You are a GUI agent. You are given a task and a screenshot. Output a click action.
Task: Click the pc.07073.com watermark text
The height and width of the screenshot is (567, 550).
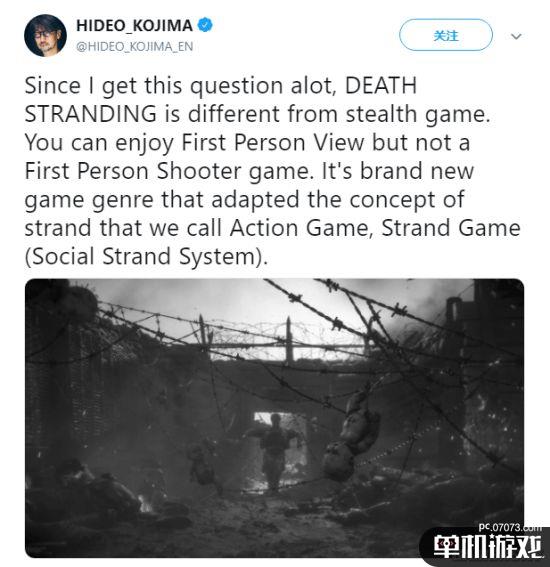[x=509, y=528]
